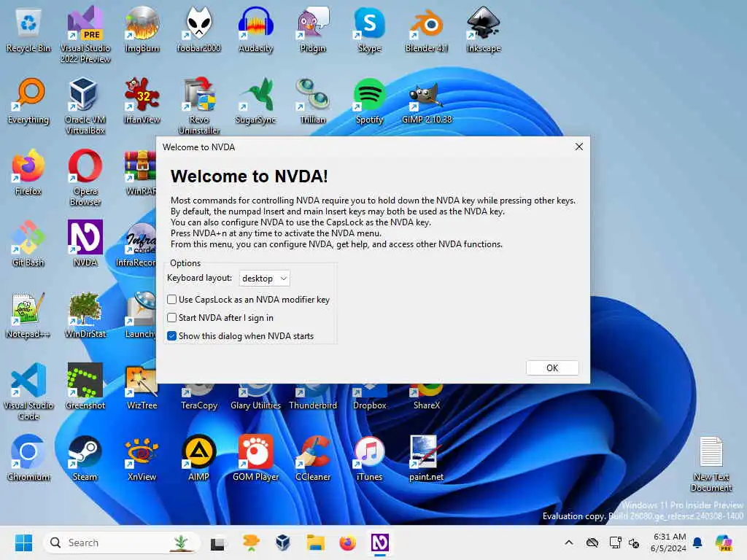Open Task View from the taskbar
The image size is (747, 560).
click(x=217, y=542)
